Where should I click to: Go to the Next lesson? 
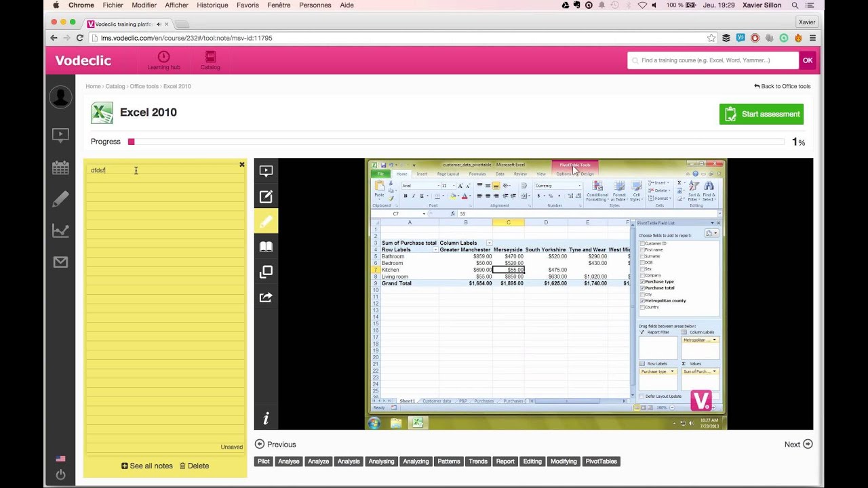(798, 445)
